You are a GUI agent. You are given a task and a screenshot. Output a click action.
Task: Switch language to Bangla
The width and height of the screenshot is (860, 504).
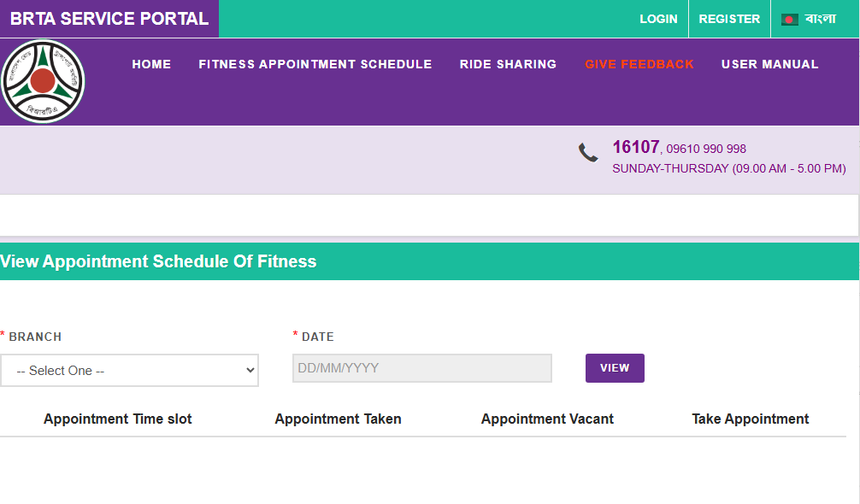point(821,19)
